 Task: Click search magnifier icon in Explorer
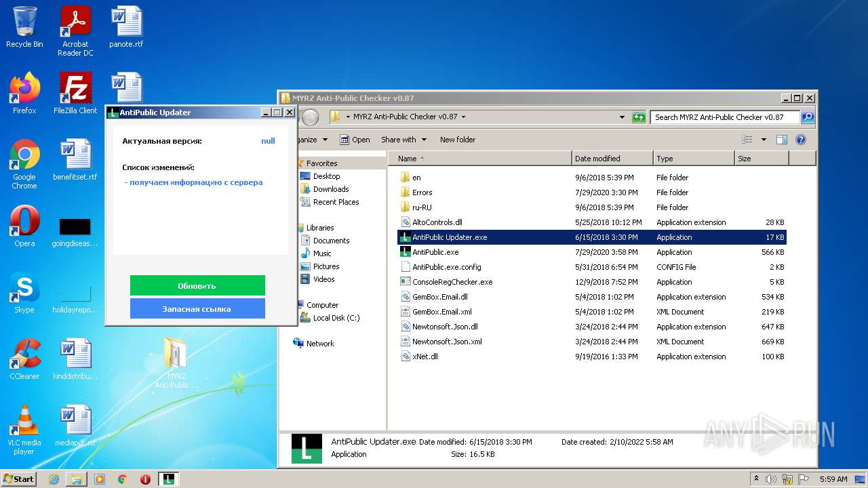point(807,117)
